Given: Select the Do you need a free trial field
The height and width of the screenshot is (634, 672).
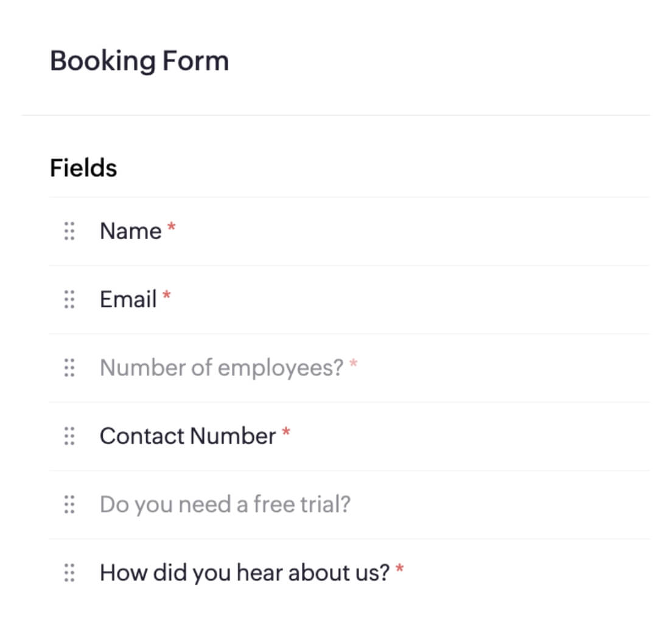Looking at the screenshot, I should 225,504.
